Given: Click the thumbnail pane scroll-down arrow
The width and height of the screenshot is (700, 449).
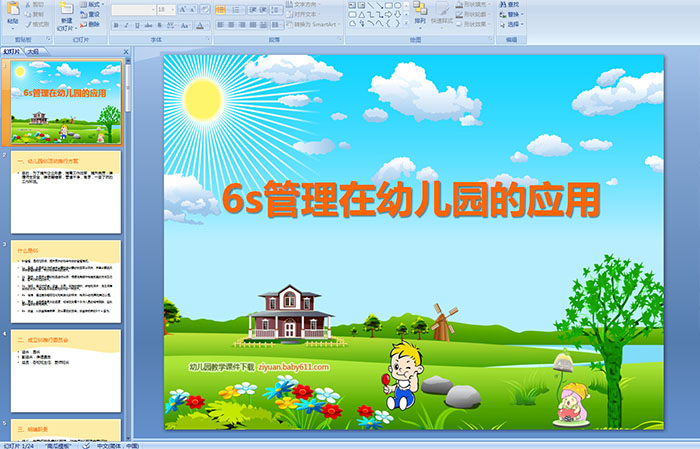Looking at the screenshot, I should click(129, 438).
